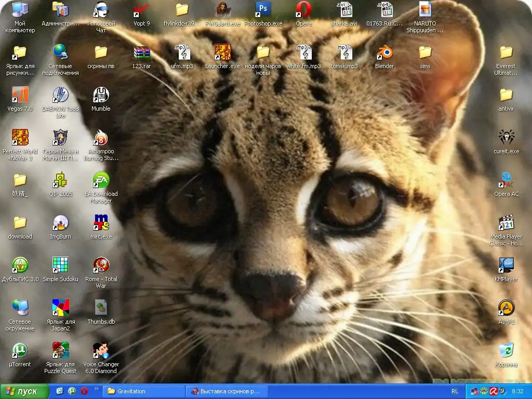Image resolution: width=532 pixels, height=399 pixels.
Task: Click the Opera icon in Quick Launch
Action: click(x=84, y=391)
